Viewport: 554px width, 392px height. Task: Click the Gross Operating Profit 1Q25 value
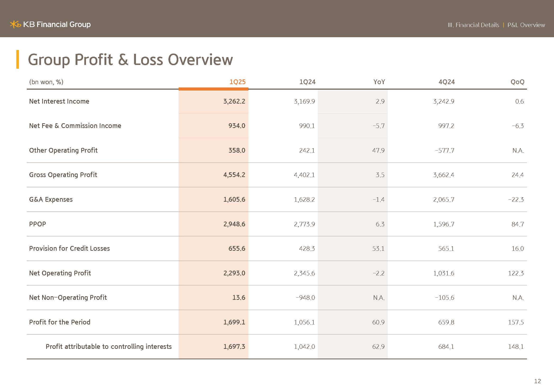(234, 175)
